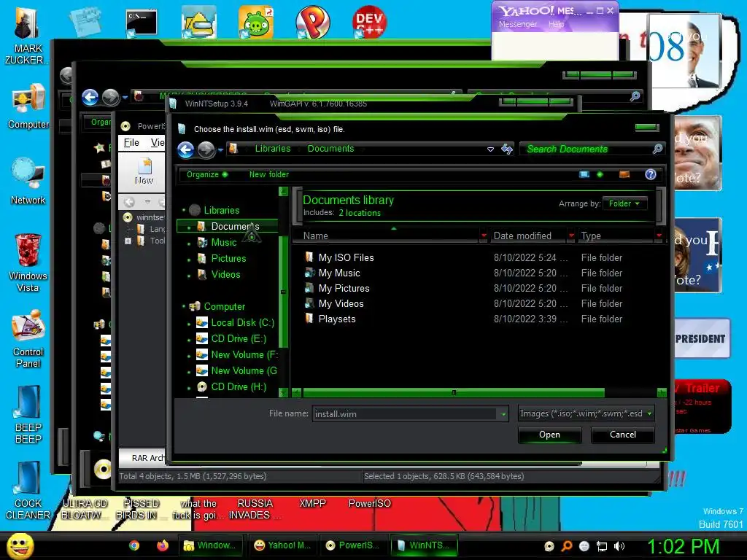Image resolution: width=747 pixels, height=560 pixels.
Task: Open the Computer desktop icon
Action: pos(28,106)
